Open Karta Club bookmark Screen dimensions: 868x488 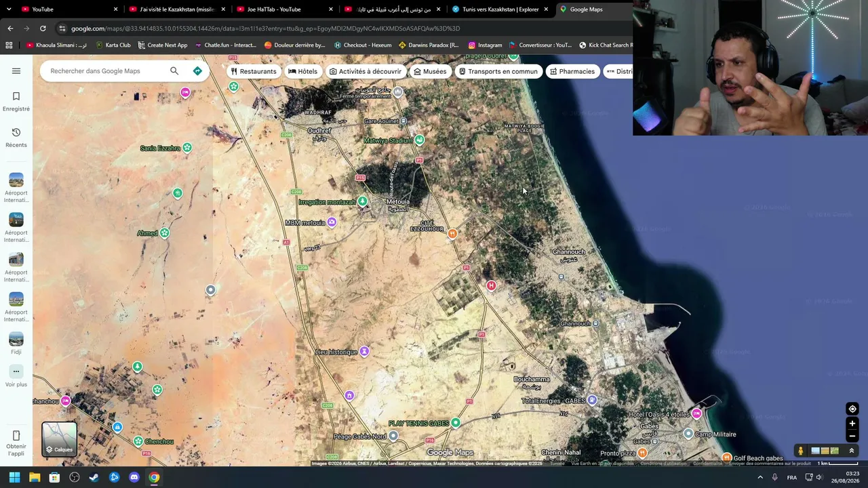pyautogui.click(x=113, y=45)
